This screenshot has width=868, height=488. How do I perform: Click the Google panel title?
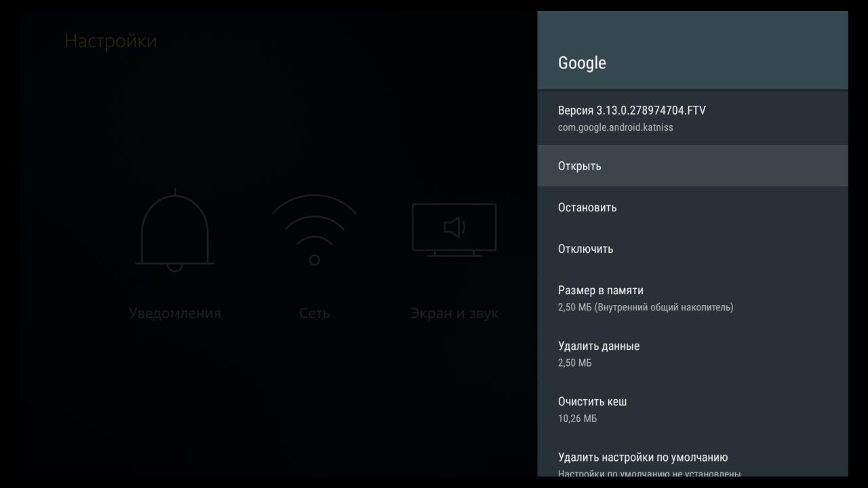[x=582, y=63]
